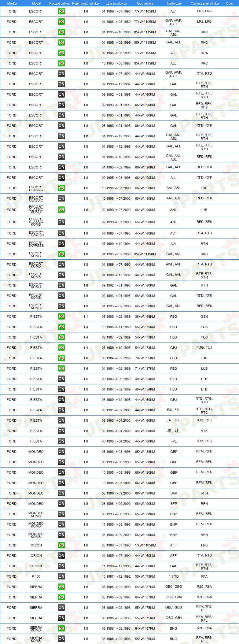This screenshot has width=239, height=644.
Task: Click ON diesel icon in P 100 row
Action: click(x=61, y=576)
